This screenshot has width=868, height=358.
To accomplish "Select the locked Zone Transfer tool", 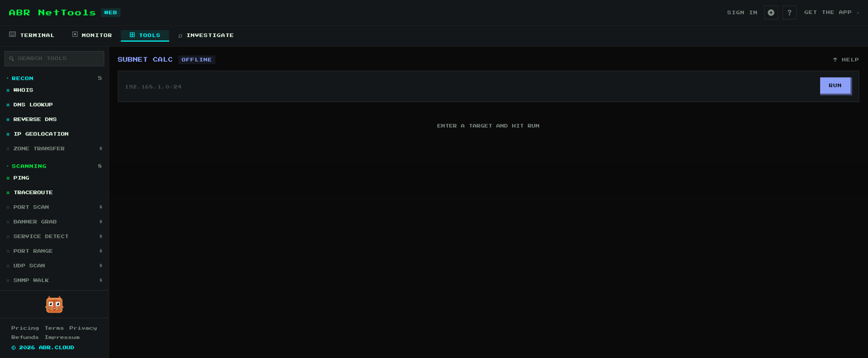I will pyautogui.click(x=54, y=149).
